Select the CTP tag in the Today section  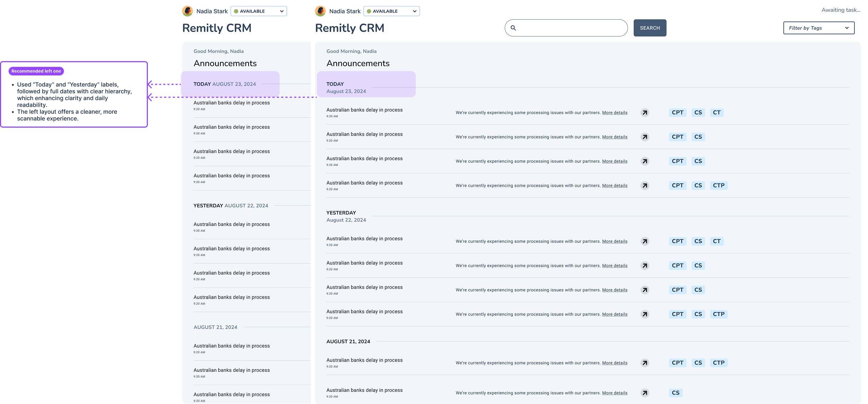coord(719,186)
